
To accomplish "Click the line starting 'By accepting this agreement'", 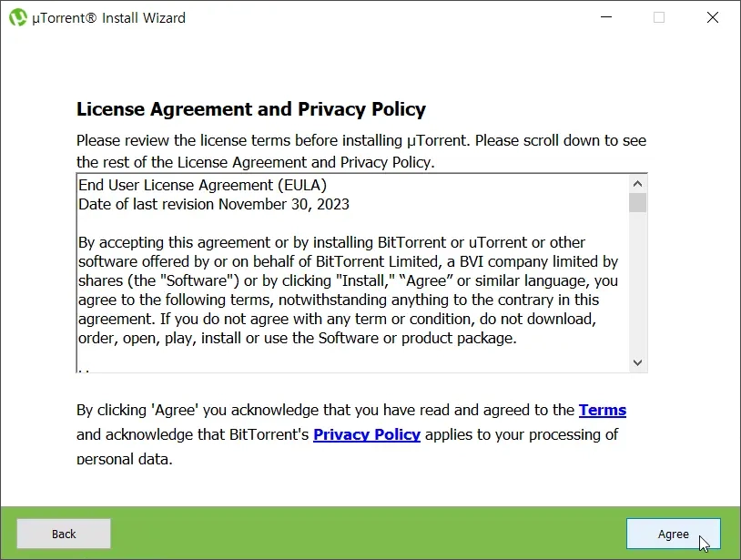I will click(x=331, y=242).
